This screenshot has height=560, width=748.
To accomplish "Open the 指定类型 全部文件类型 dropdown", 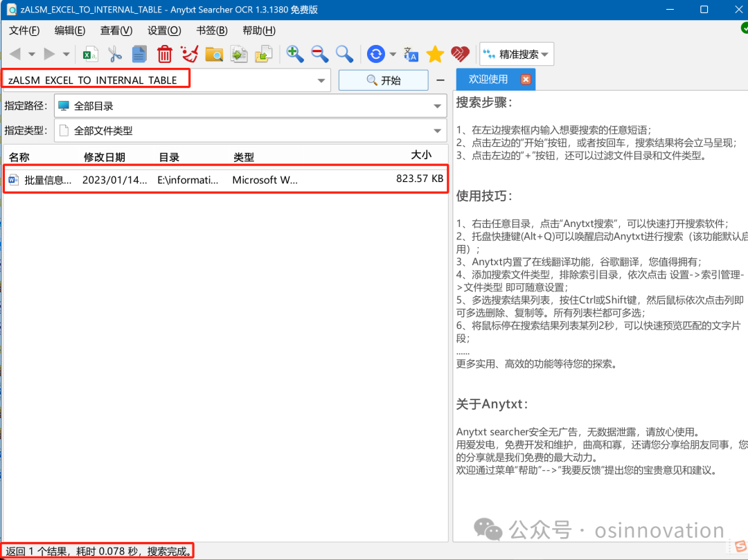I will point(251,131).
